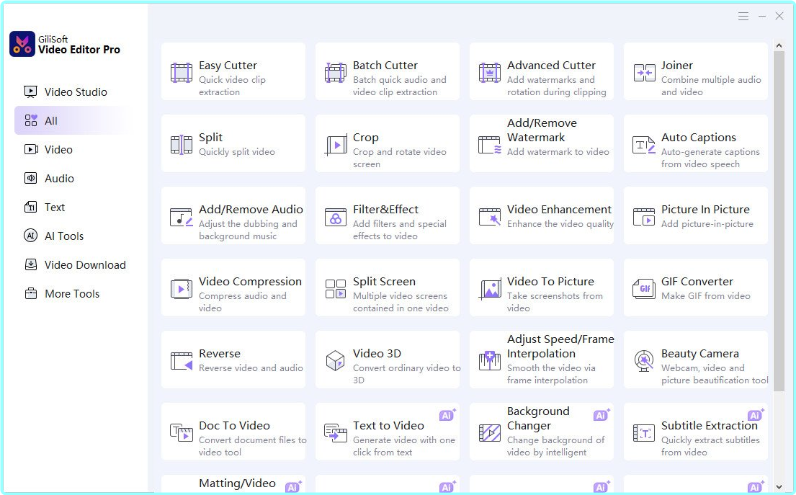Open the hamburger menu in title bar
The width and height of the screenshot is (796, 495).
[743, 16]
